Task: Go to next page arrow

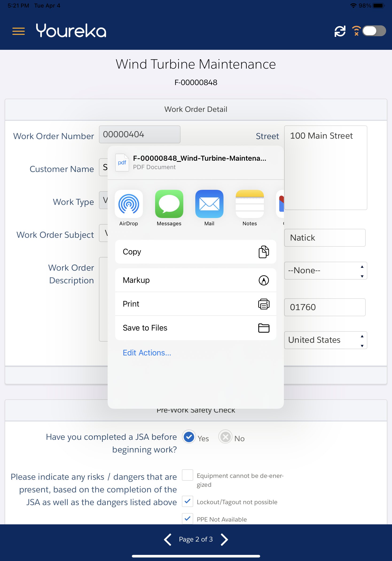Action: (224, 539)
